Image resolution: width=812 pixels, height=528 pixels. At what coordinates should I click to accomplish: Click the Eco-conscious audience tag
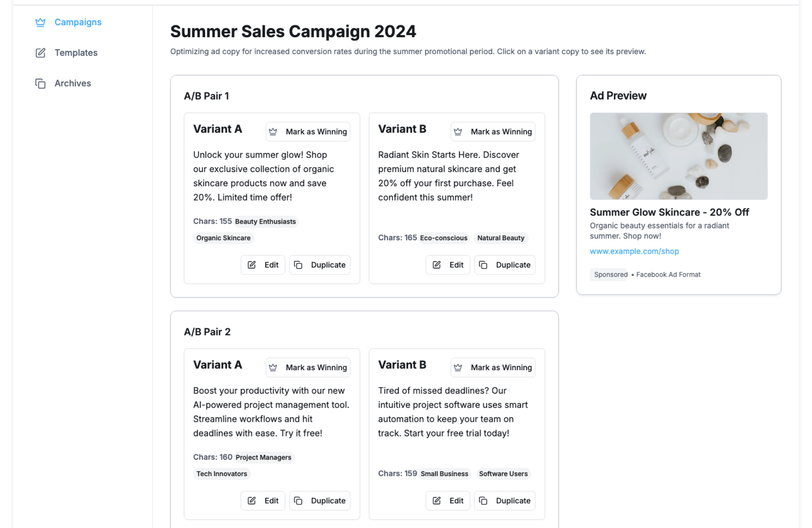click(444, 238)
